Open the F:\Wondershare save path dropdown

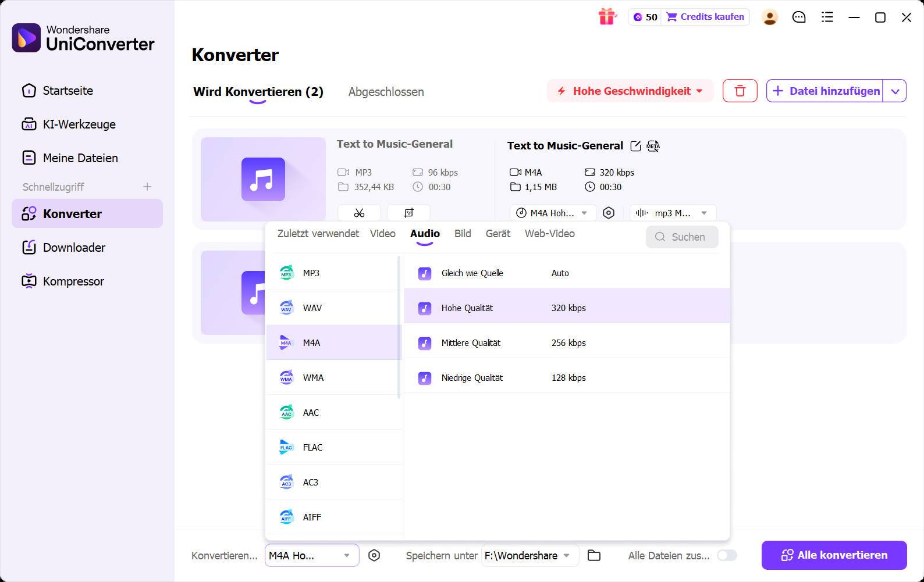(529, 555)
